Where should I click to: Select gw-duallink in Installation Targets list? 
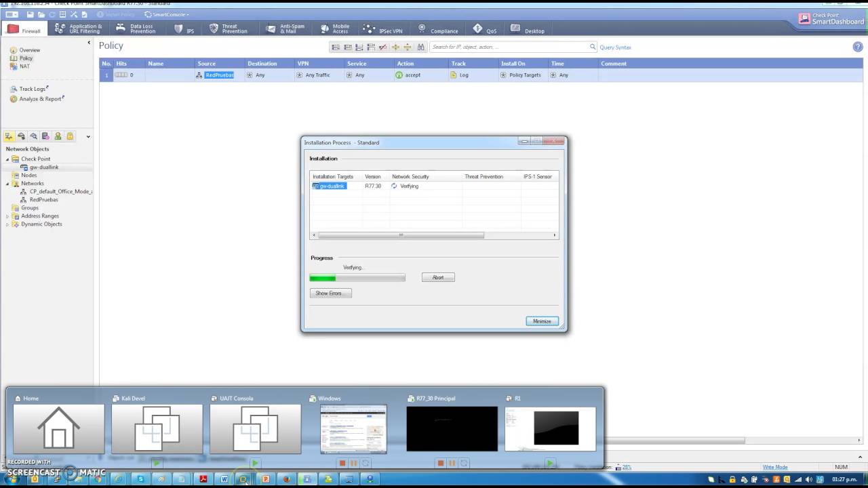tap(329, 186)
